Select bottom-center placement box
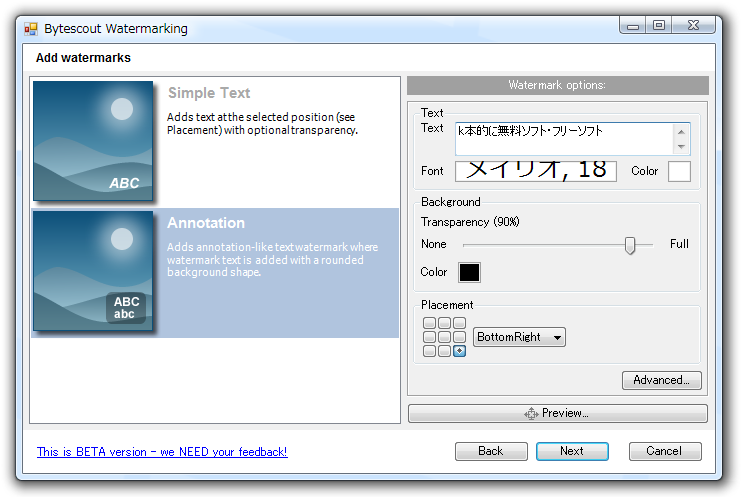 pos(444,351)
